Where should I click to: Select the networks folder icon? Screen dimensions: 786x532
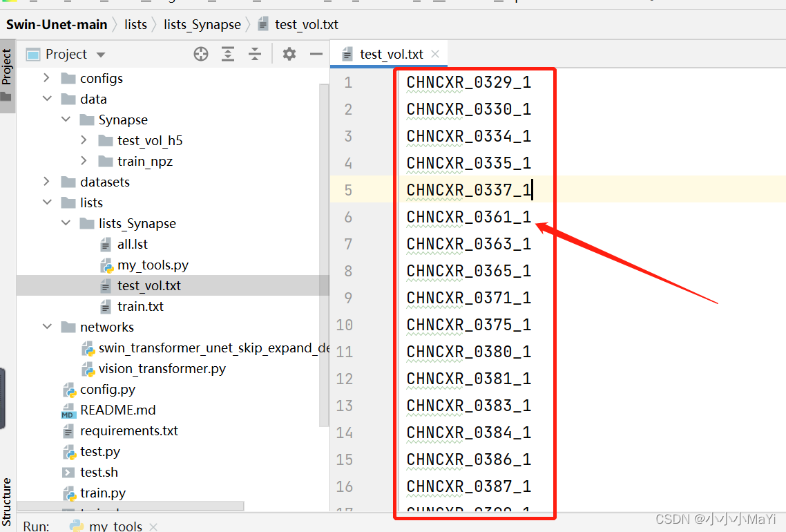tap(68, 327)
